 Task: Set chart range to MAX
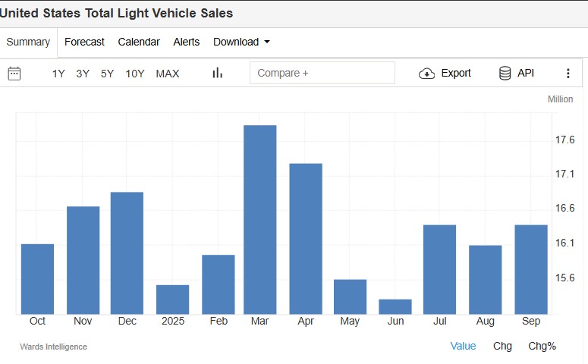pyautogui.click(x=168, y=74)
